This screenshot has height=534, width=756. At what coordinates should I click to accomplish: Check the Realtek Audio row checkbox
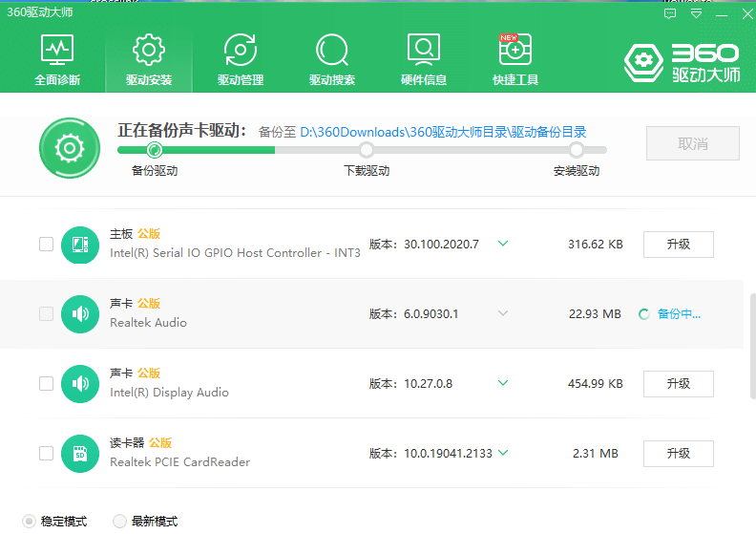pos(46,313)
